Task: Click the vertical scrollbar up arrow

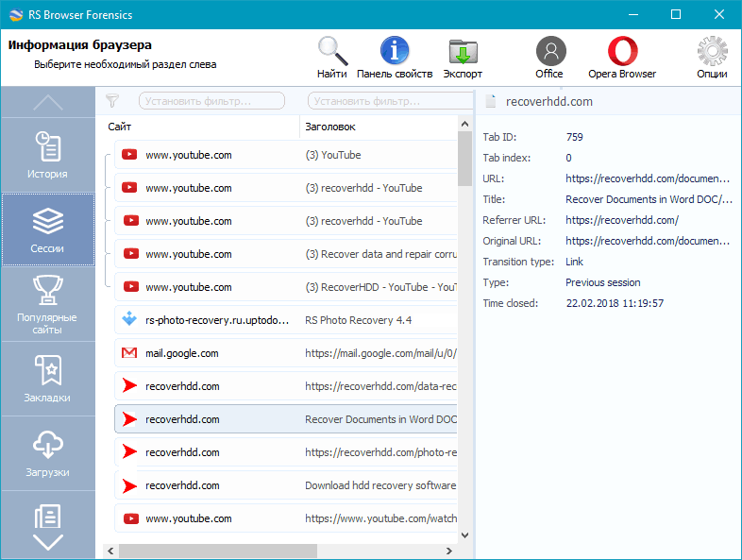Action: tap(464, 124)
